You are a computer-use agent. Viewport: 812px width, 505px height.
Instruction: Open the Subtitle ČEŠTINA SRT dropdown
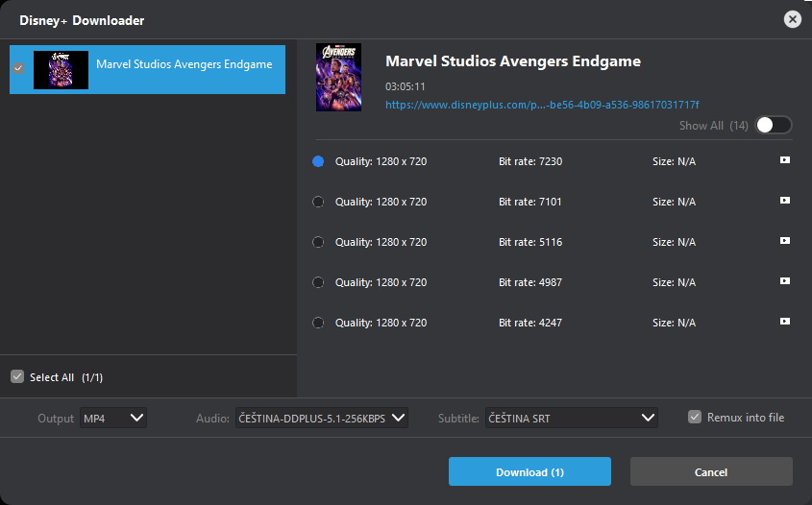[x=571, y=418]
